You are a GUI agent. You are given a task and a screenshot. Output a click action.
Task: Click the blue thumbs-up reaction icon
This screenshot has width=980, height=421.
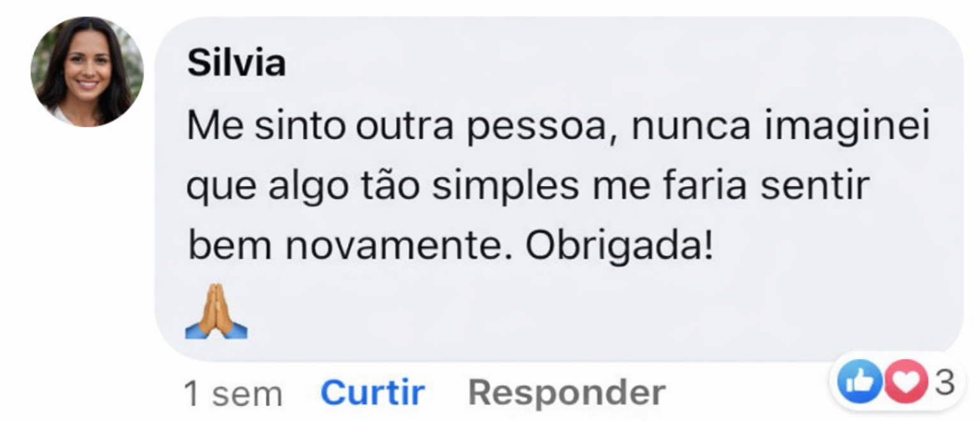pos(858,381)
